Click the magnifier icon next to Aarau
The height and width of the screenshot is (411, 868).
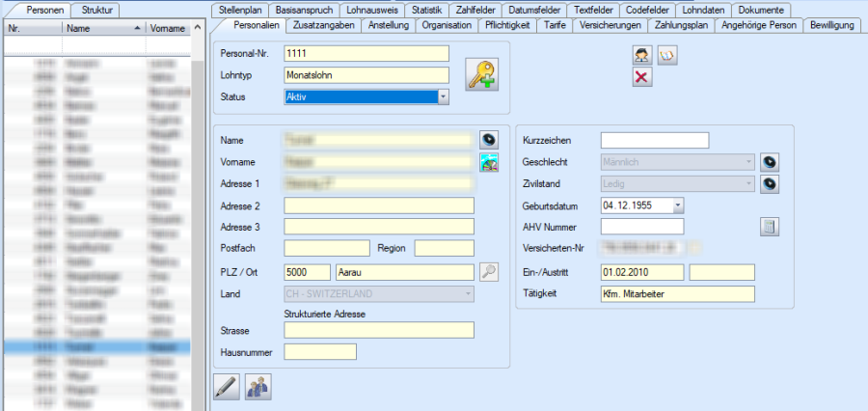489,271
